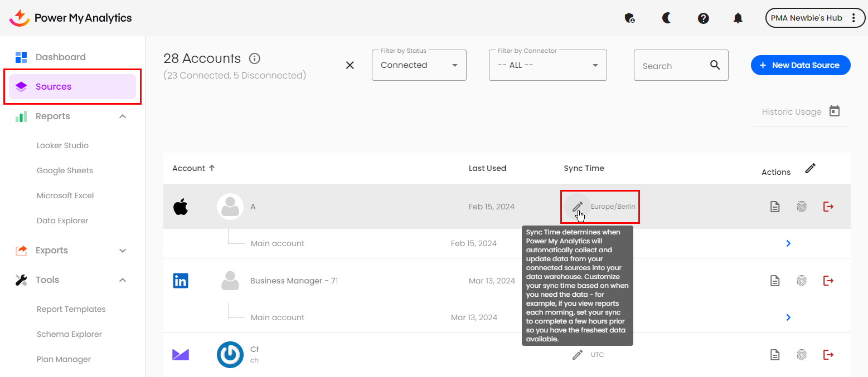Open notifications bell icon
Image resolution: width=868 pixels, height=377 pixels.
(x=738, y=18)
